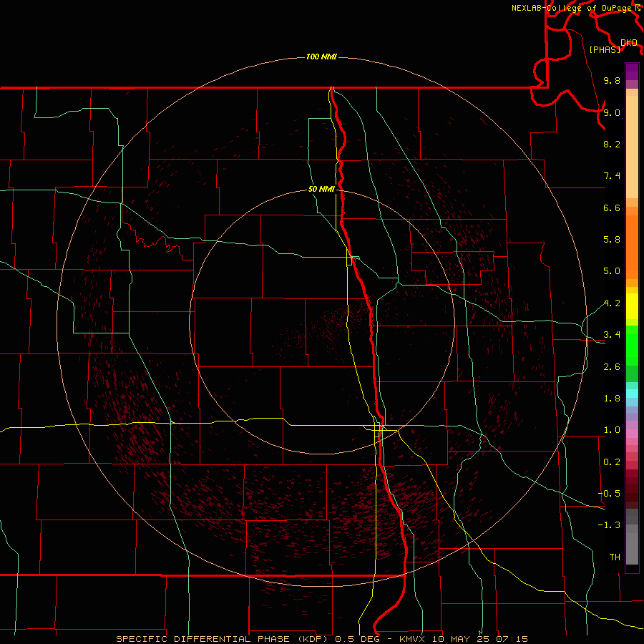Click the "TH" threshold label on the scale
This screenshot has height=644, width=644.
(615, 557)
